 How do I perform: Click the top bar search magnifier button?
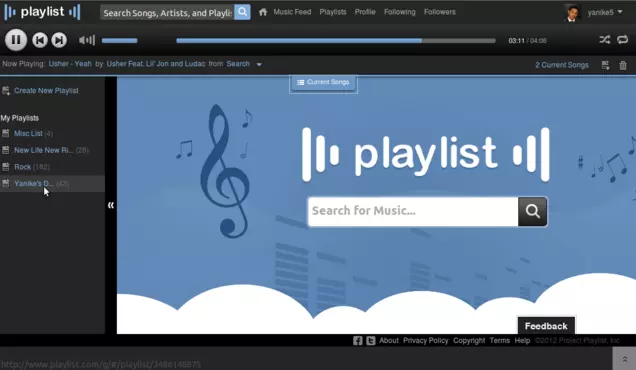tap(242, 12)
